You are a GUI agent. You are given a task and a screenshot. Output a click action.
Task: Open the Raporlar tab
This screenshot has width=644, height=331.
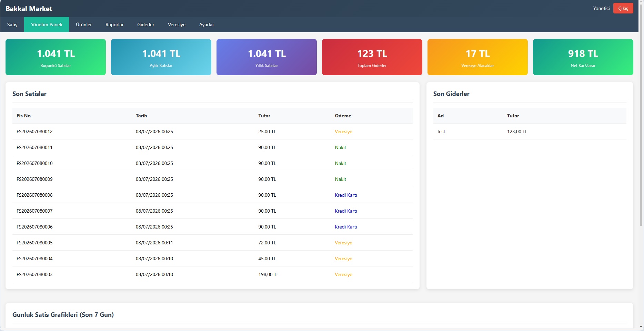click(x=114, y=25)
